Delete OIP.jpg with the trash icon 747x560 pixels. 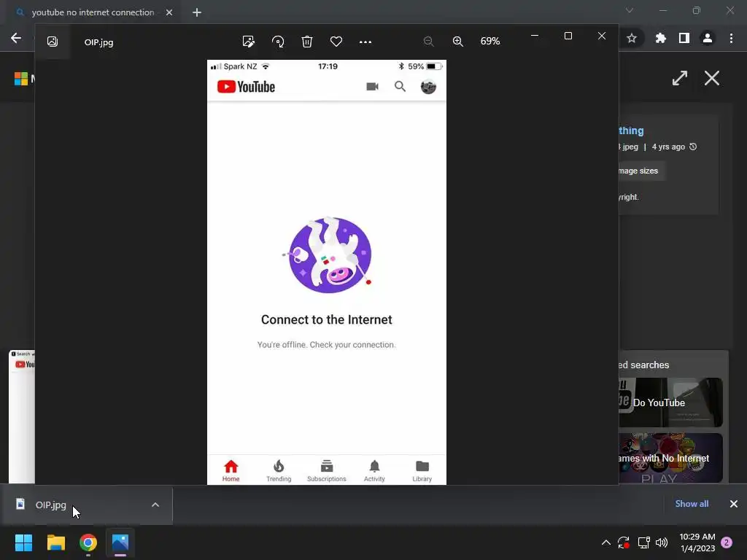pos(307,42)
